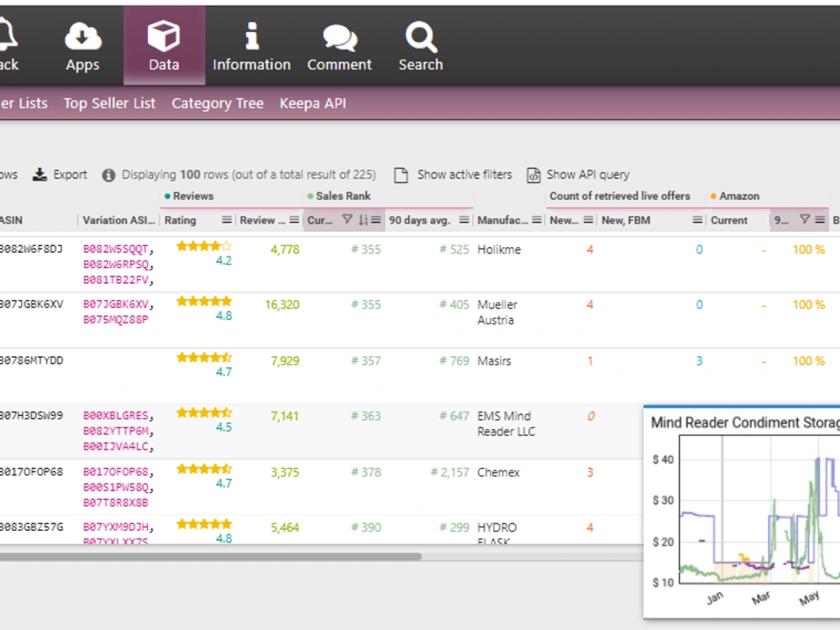
Task: Open New, FBM column menu icon
Action: pyautogui.click(x=697, y=220)
